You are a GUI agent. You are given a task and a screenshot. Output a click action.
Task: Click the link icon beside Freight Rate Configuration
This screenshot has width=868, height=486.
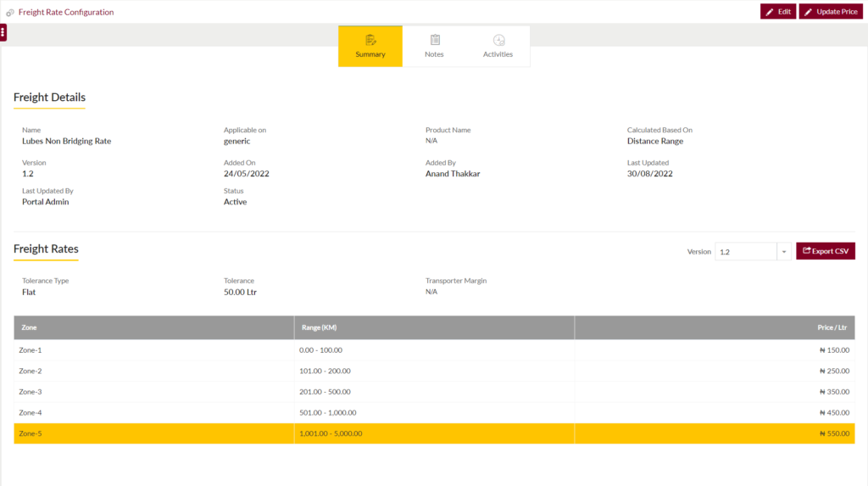[10, 12]
